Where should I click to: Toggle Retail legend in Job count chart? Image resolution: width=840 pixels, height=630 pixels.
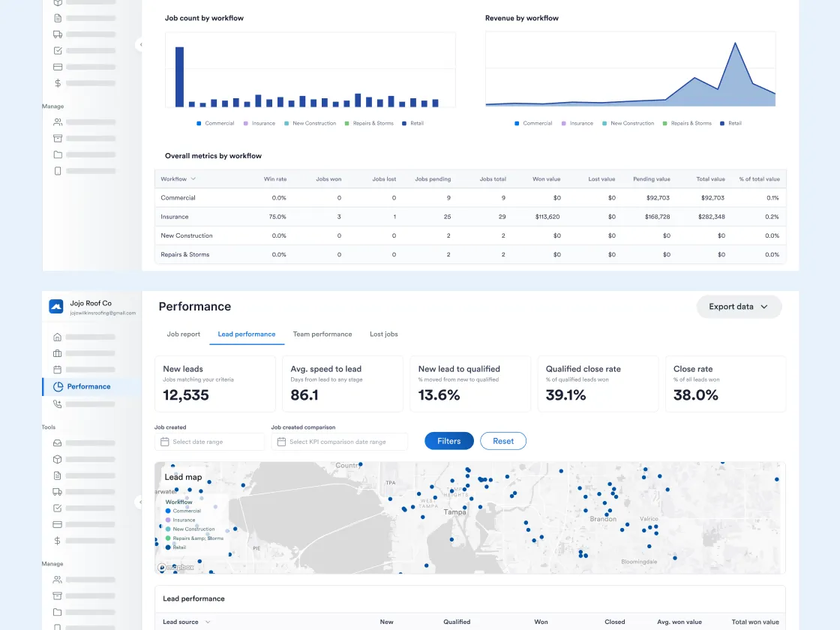413,123
